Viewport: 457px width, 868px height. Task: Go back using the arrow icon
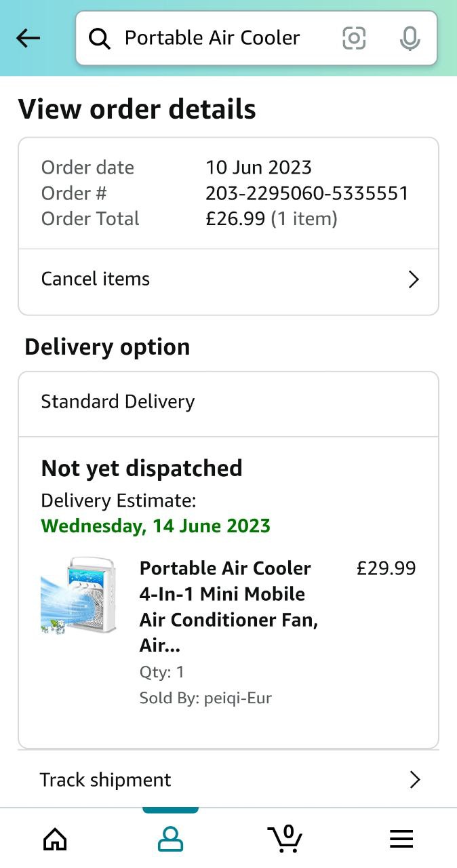[28, 38]
